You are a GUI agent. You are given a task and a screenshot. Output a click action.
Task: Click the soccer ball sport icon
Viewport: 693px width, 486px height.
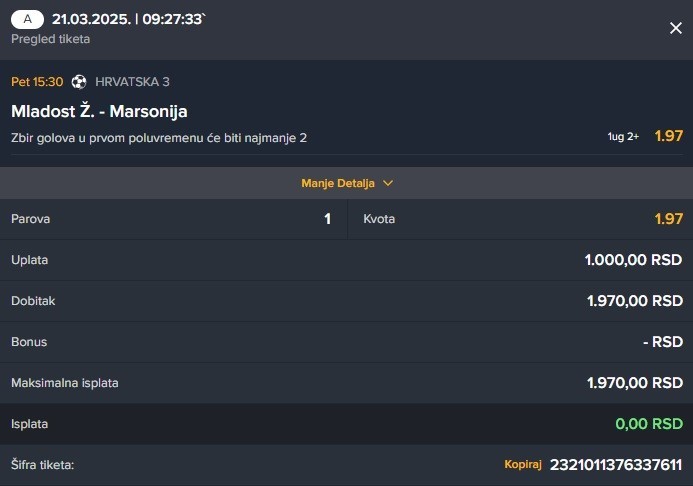(x=79, y=82)
